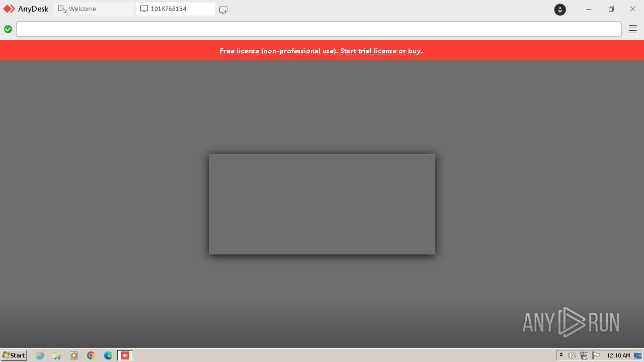This screenshot has height=362, width=644.
Task: Open a new session tab
Action: click(x=223, y=10)
